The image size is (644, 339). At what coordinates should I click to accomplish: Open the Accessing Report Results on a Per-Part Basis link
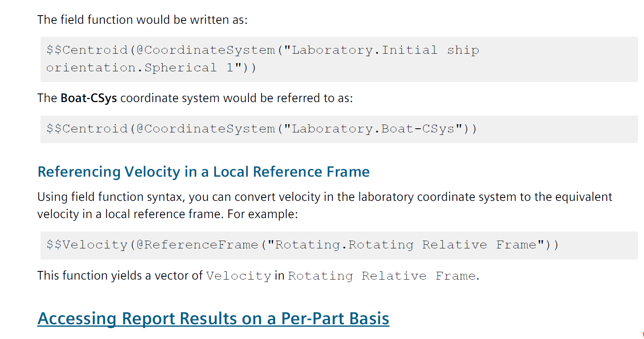[213, 319]
